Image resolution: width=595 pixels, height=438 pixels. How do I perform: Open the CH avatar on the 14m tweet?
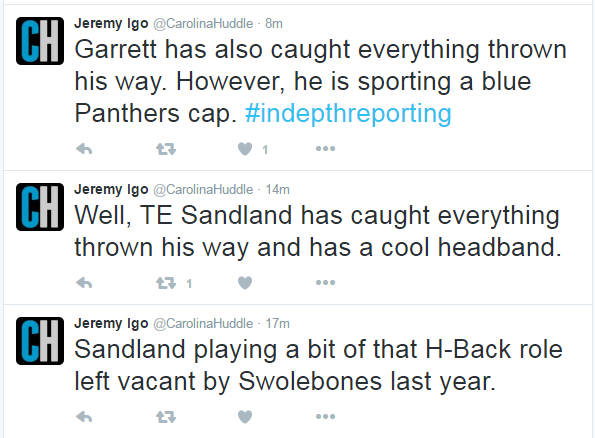click(x=40, y=207)
